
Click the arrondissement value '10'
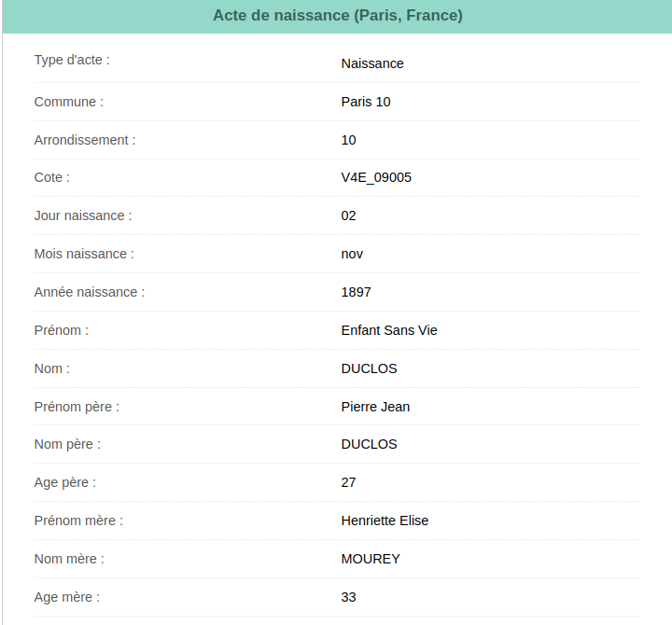(x=348, y=140)
